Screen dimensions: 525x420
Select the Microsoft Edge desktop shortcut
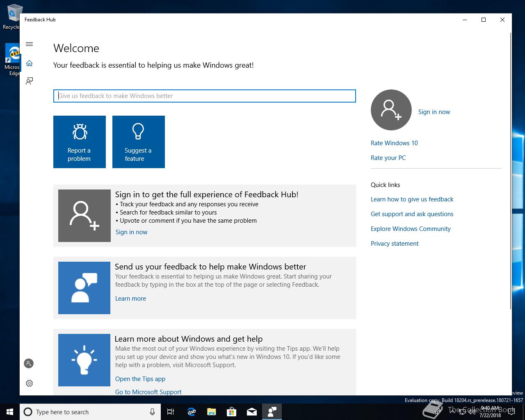pos(12,60)
